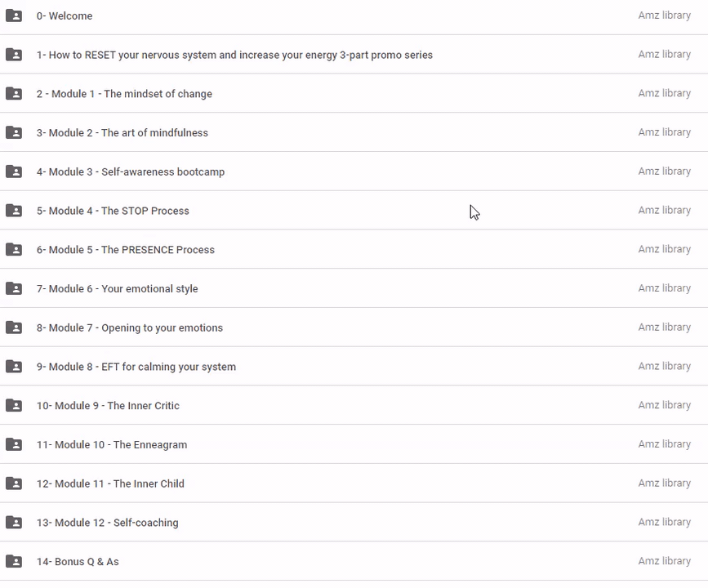
Task: Click the shared folder icon next to Module 3
Action: pos(14,171)
